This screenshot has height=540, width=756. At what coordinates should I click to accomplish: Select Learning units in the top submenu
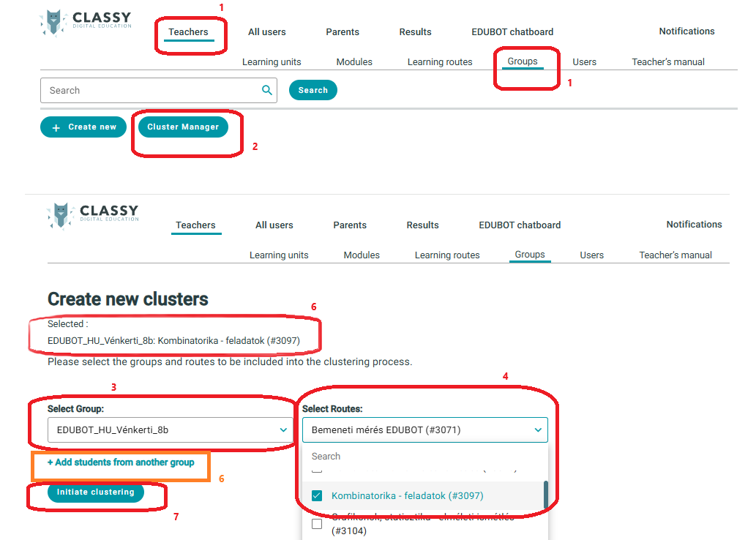pyautogui.click(x=272, y=61)
